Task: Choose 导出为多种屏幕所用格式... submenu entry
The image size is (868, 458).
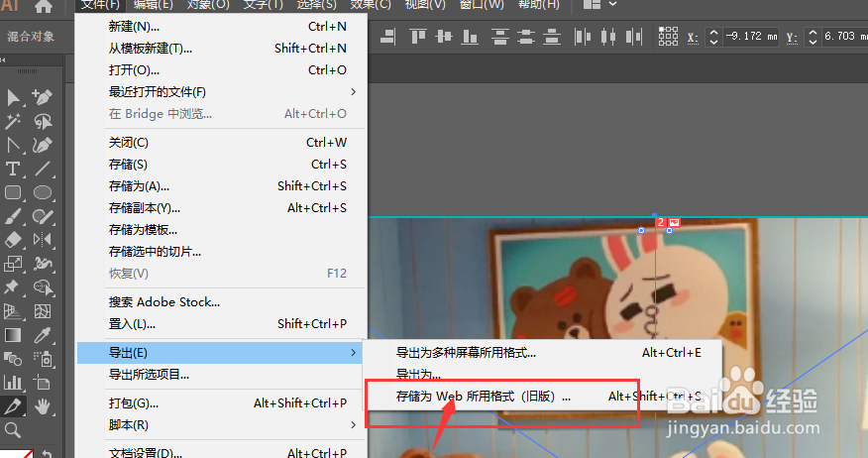Action: click(x=543, y=353)
